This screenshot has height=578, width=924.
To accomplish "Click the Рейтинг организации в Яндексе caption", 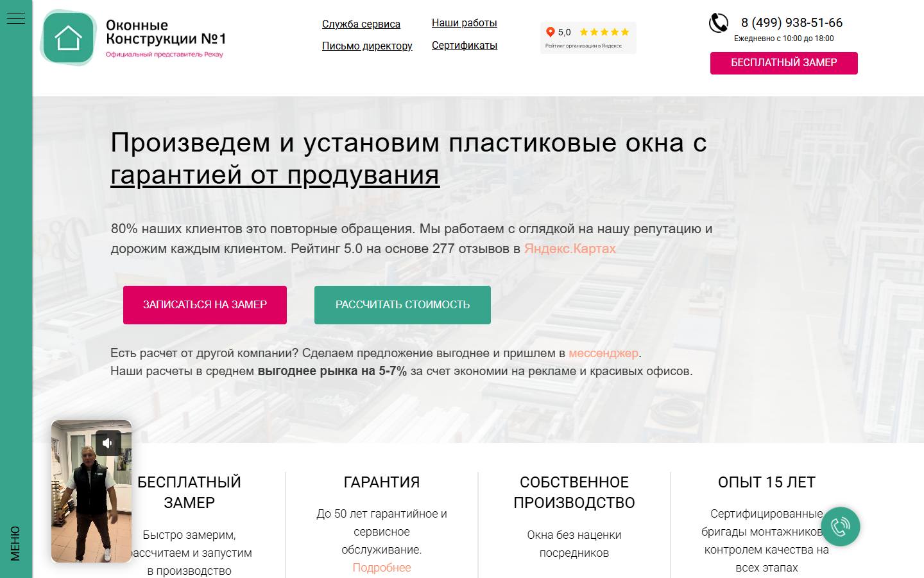I will [x=583, y=46].
